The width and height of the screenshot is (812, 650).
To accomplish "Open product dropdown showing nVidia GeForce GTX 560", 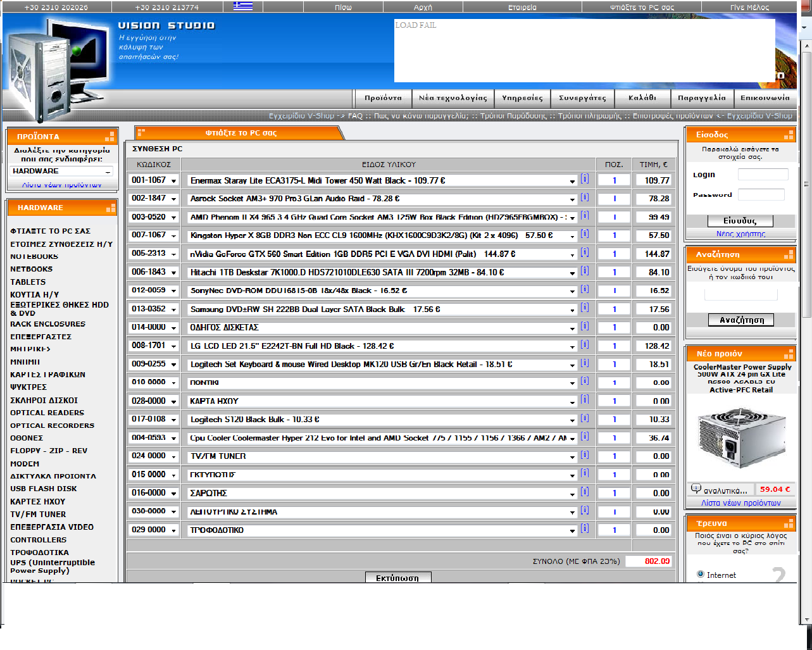I will (382, 254).
